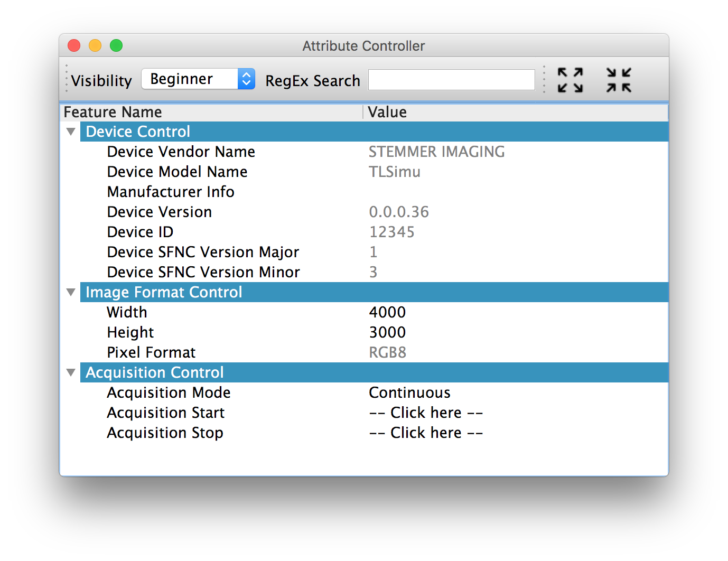Collapse the Device Control triangle
Viewport: 728px width, 561px height.
71,132
